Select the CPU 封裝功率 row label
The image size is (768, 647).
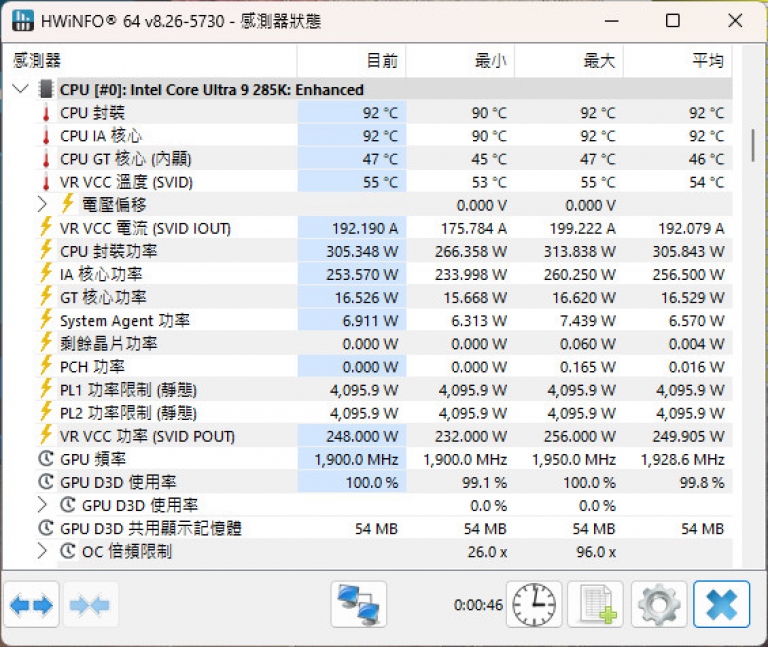108,251
